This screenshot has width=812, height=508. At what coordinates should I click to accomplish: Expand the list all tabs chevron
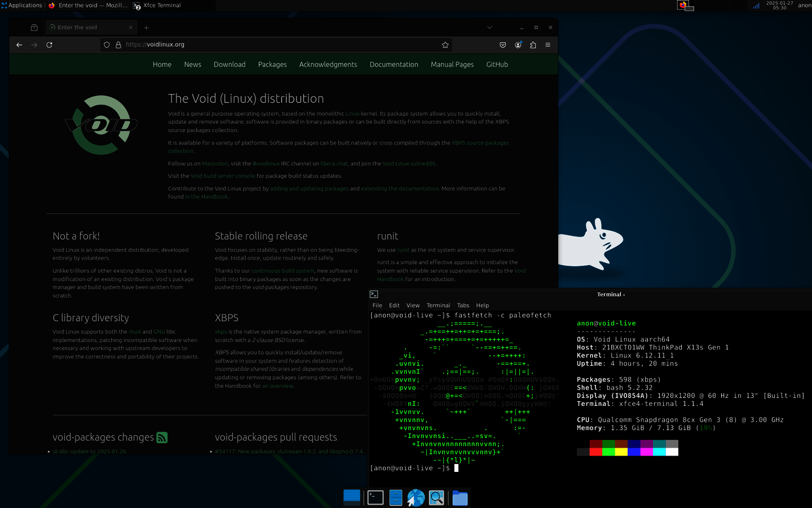(489, 27)
